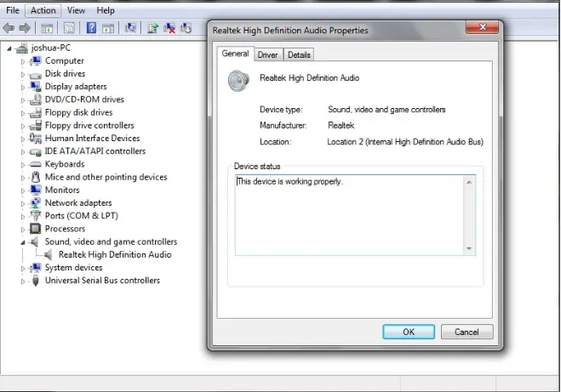561x392 pixels.
Task: Select the General tab
Action: click(x=235, y=54)
